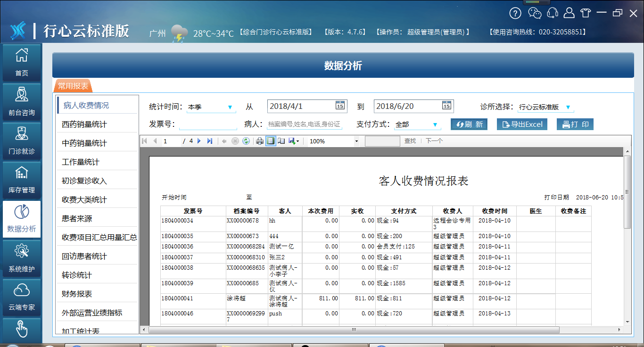Select 西药销量统计 report
This screenshot has height=347, width=644.
pyautogui.click(x=98, y=124)
